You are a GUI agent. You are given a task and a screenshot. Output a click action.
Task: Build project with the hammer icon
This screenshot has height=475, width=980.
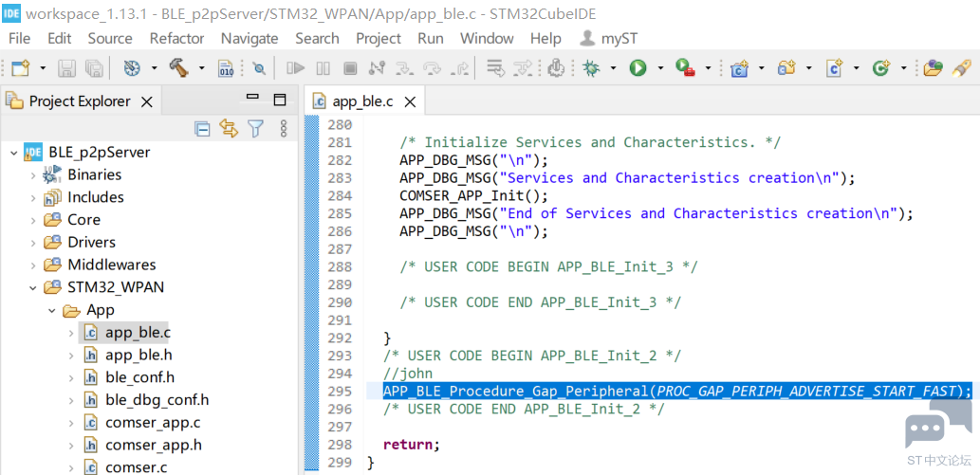[178, 67]
